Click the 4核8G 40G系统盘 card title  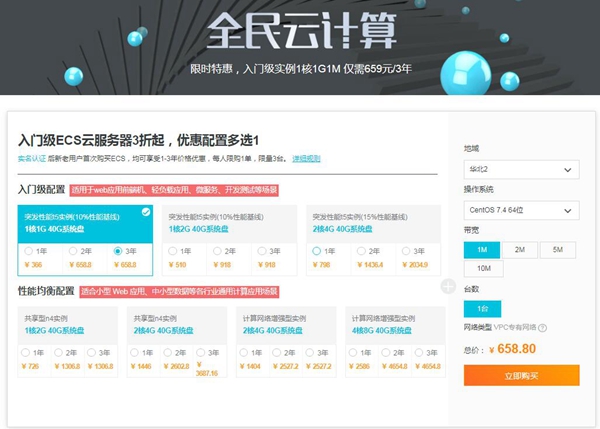tap(382, 330)
